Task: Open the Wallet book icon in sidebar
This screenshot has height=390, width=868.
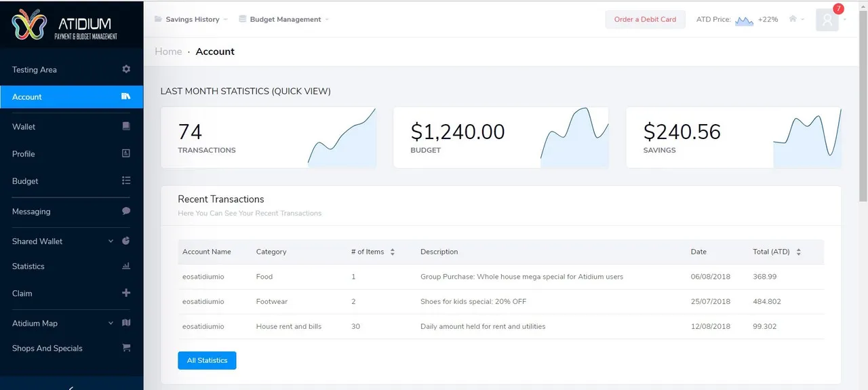Action: click(x=126, y=126)
